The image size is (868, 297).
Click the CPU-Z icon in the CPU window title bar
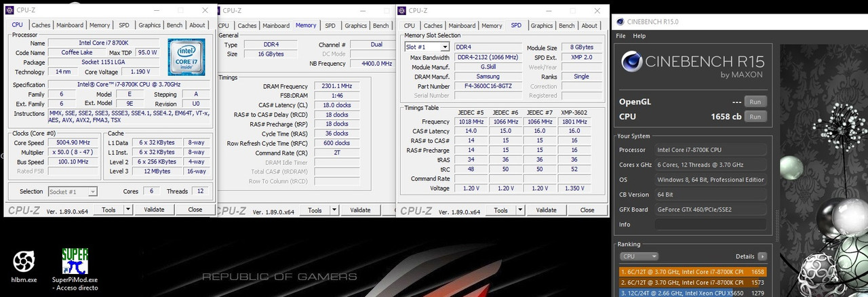pos(9,10)
